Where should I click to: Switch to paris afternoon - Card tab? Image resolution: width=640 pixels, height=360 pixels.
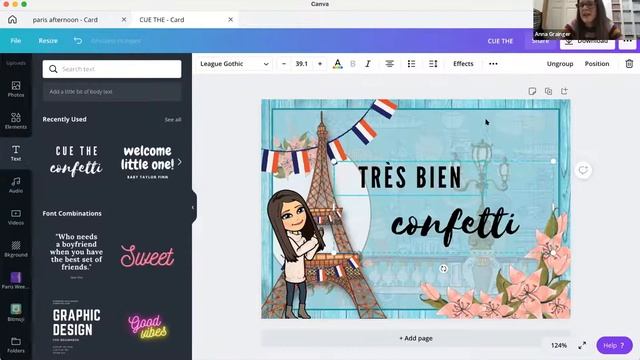click(x=65, y=20)
